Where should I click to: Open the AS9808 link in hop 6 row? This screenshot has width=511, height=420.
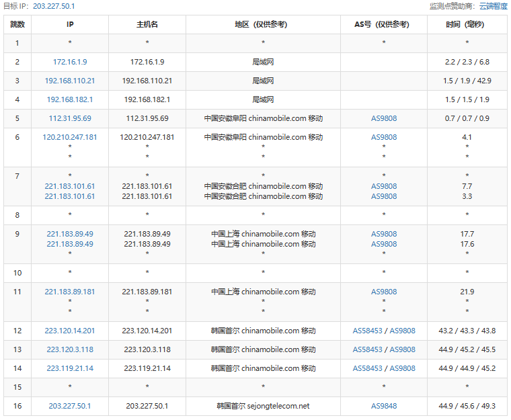(384, 138)
